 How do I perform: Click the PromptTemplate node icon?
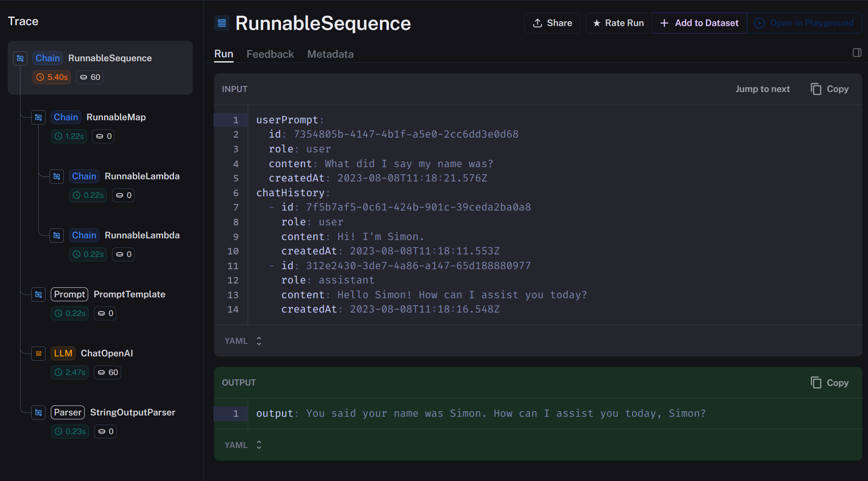39,294
